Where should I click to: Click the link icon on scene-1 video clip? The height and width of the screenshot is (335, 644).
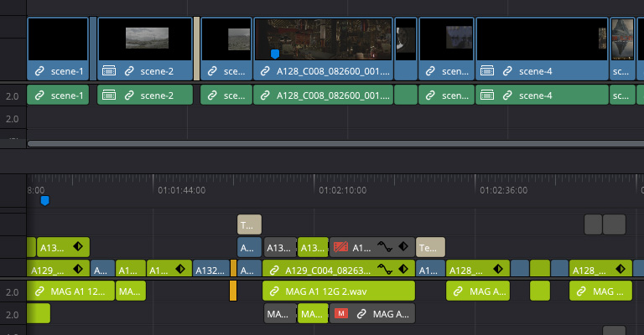pos(39,71)
